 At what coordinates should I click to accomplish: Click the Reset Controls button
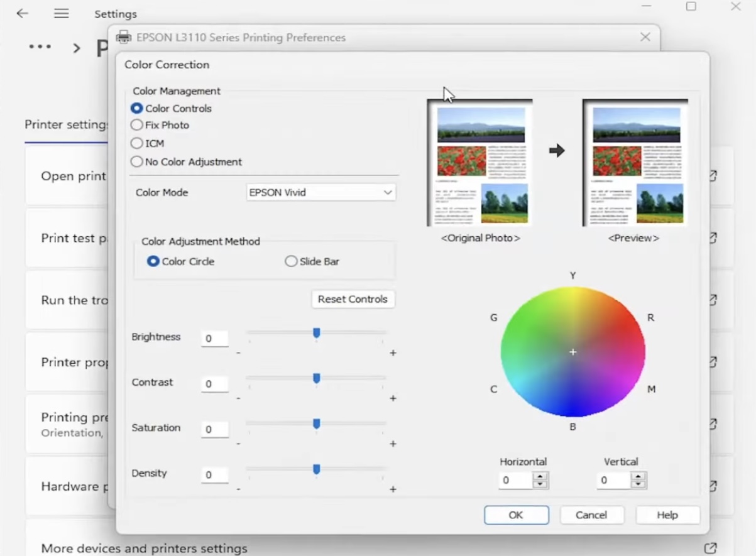coord(353,299)
